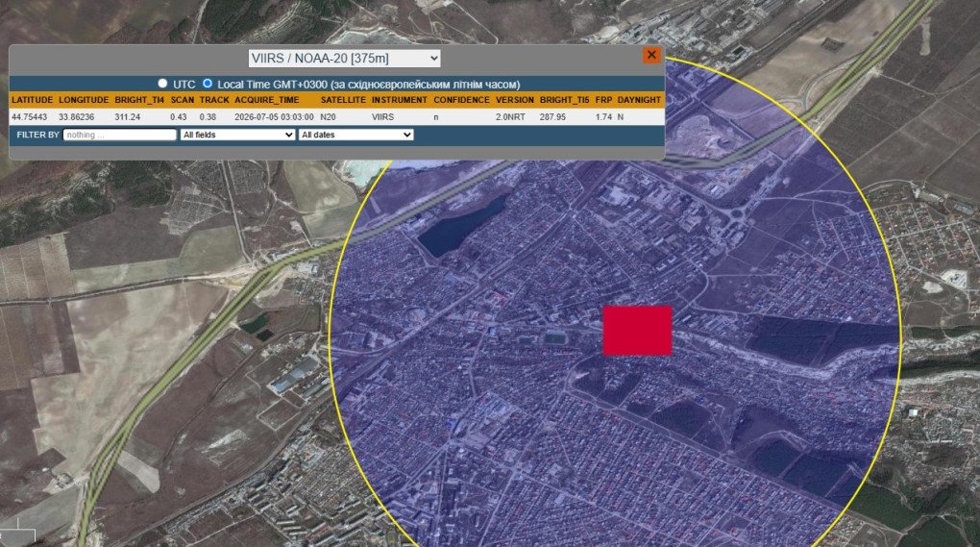Click the acquire time 2026-07-05 03:03:00
The height and width of the screenshot is (547, 980).
click(274, 117)
